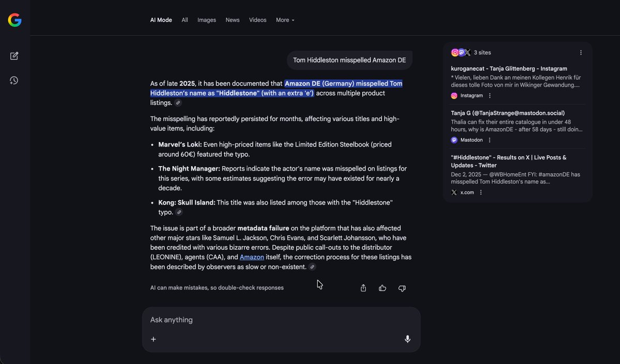Expand the More search filters dropdown
620x364 pixels.
[285, 20]
